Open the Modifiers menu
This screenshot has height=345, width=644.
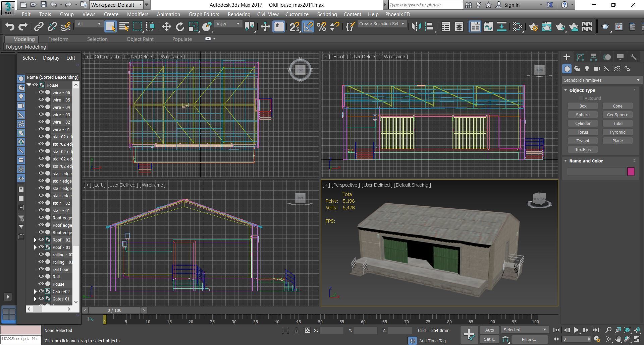[138, 14]
